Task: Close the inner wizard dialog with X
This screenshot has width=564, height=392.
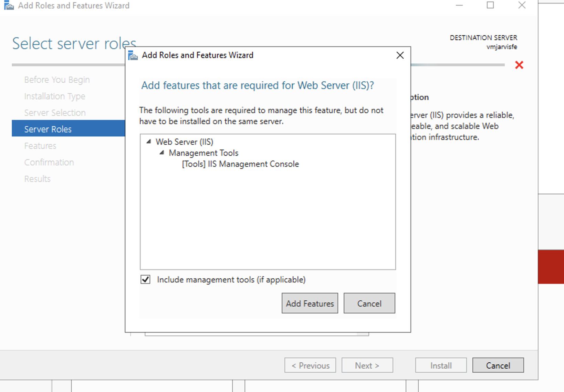Action: tap(400, 55)
